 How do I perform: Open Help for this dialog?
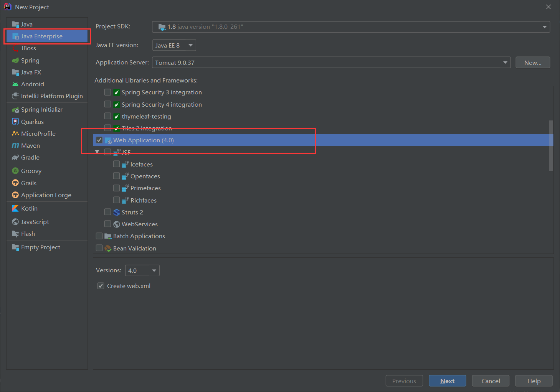tap(534, 381)
